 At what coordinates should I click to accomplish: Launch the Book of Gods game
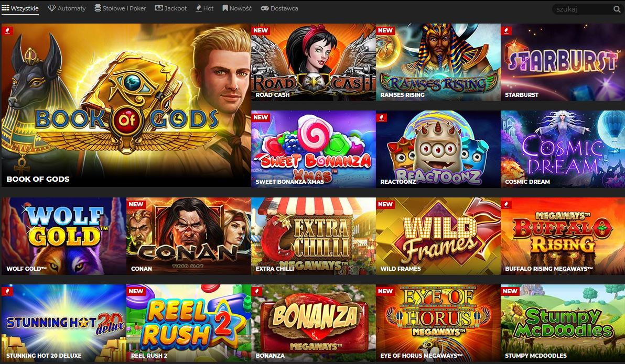click(x=126, y=105)
